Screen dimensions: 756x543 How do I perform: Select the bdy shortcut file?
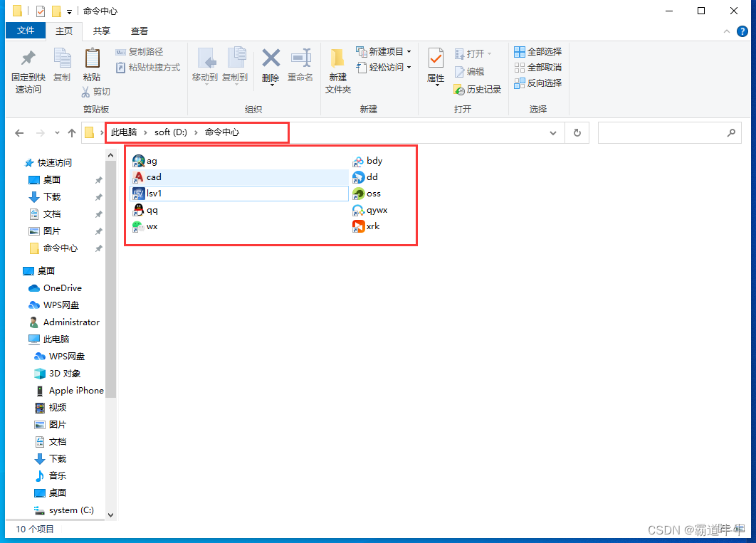367,161
